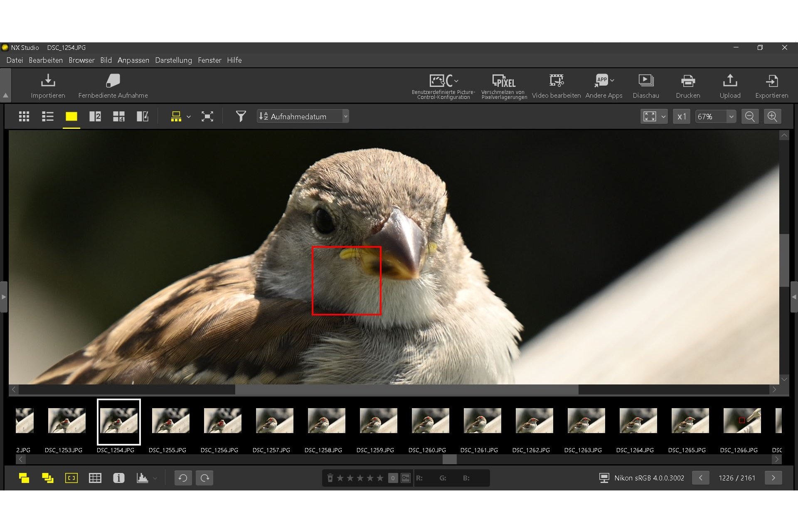Enter full screen view
798x532 pixels.
point(207,116)
